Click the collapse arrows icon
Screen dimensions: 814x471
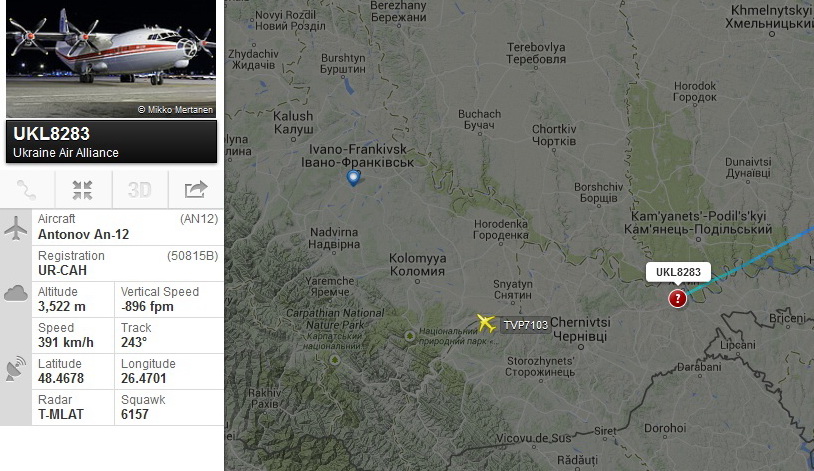83,190
